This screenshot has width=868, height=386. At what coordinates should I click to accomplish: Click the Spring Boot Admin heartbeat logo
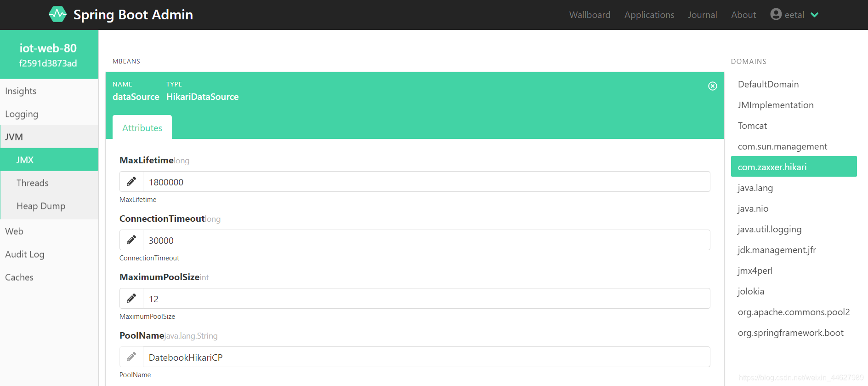click(57, 14)
